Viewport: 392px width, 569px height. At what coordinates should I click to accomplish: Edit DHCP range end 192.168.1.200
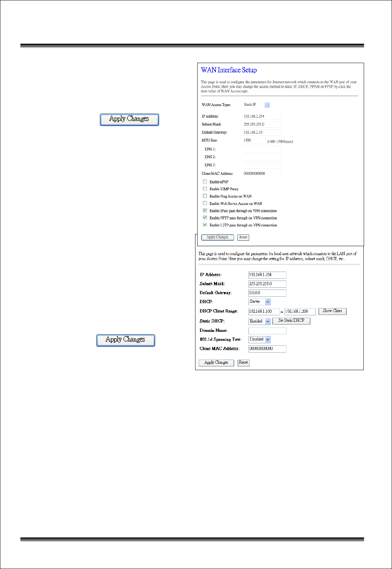point(300,311)
